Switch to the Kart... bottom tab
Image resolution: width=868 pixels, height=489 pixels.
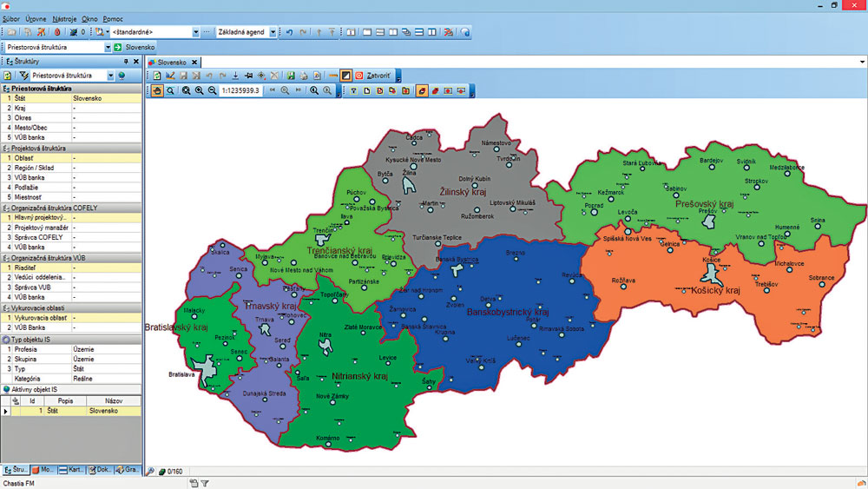72,470
